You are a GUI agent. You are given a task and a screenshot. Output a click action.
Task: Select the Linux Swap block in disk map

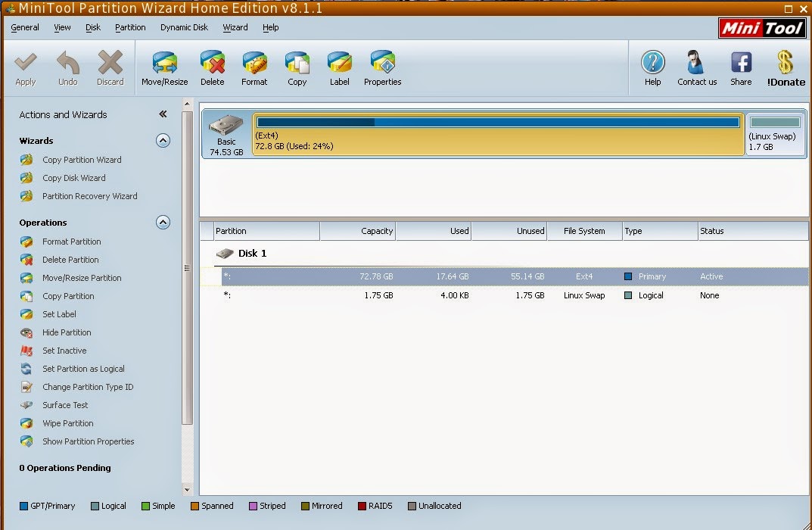pos(775,134)
